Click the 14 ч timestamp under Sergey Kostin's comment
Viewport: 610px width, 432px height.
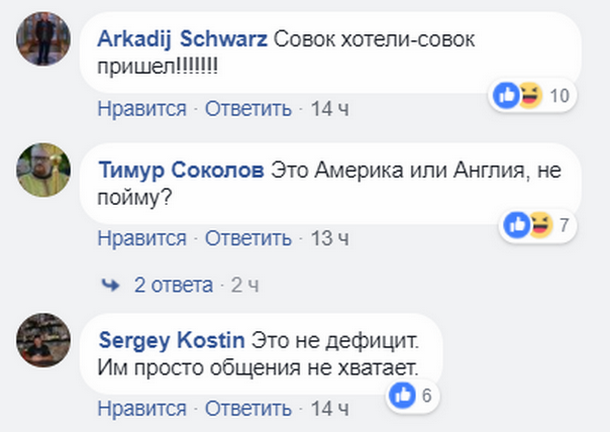tap(327, 408)
